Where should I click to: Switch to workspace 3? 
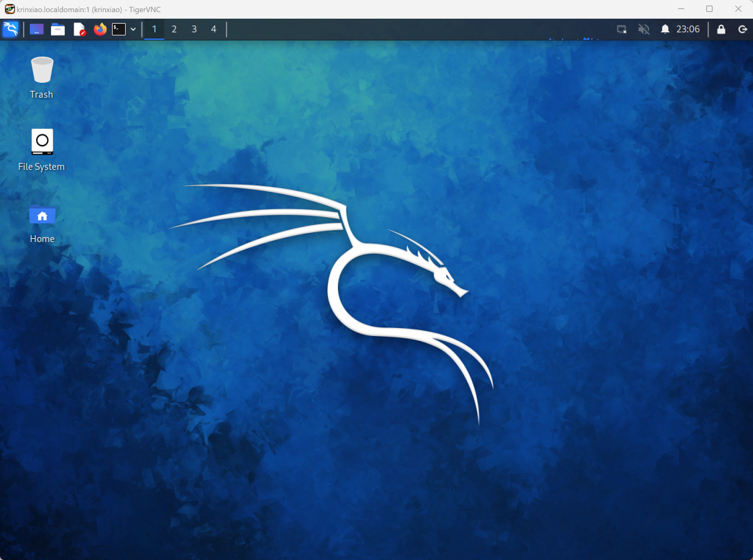click(194, 29)
